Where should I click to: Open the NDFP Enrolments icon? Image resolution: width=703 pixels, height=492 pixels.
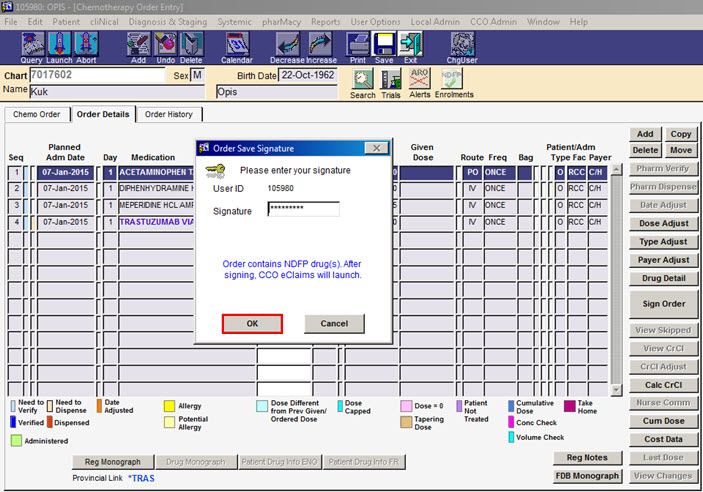[451, 78]
